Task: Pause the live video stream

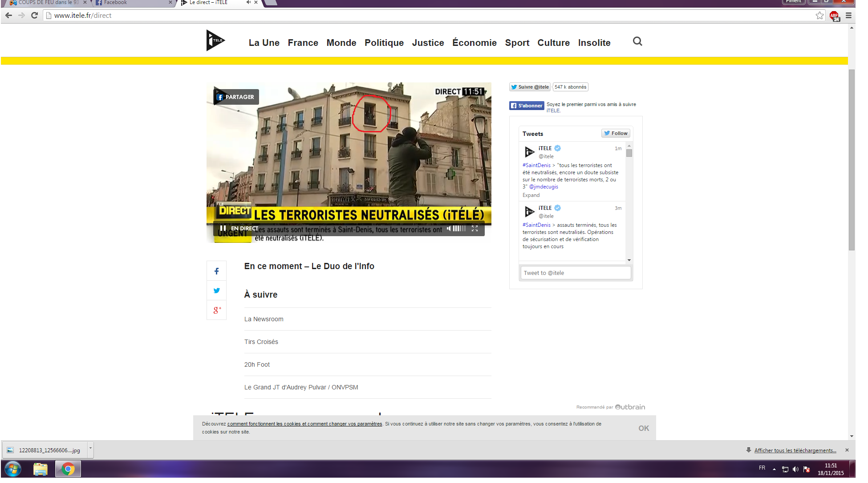Action: (x=223, y=229)
